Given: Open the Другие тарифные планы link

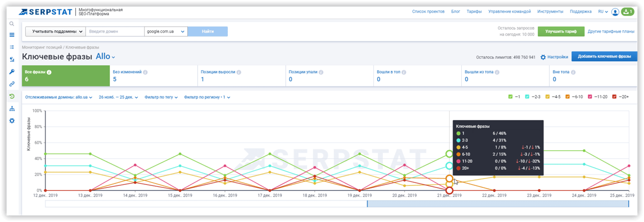Looking at the screenshot, I should 611,31.
